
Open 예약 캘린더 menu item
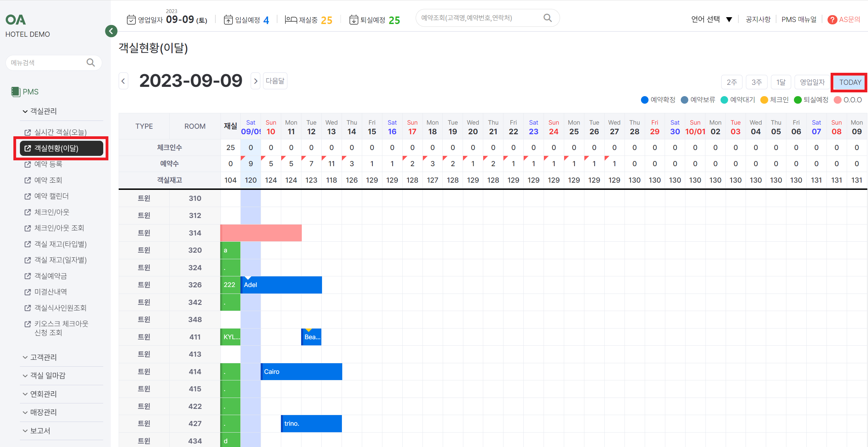pyautogui.click(x=51, y=196)
